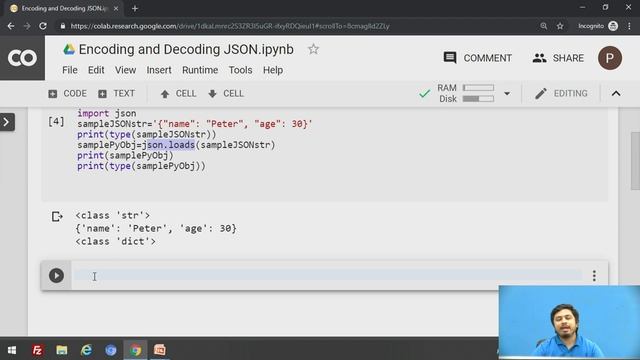This screenshot has width=640, height=360.
Task: Open the Help menu
Action: pos(273,70)
